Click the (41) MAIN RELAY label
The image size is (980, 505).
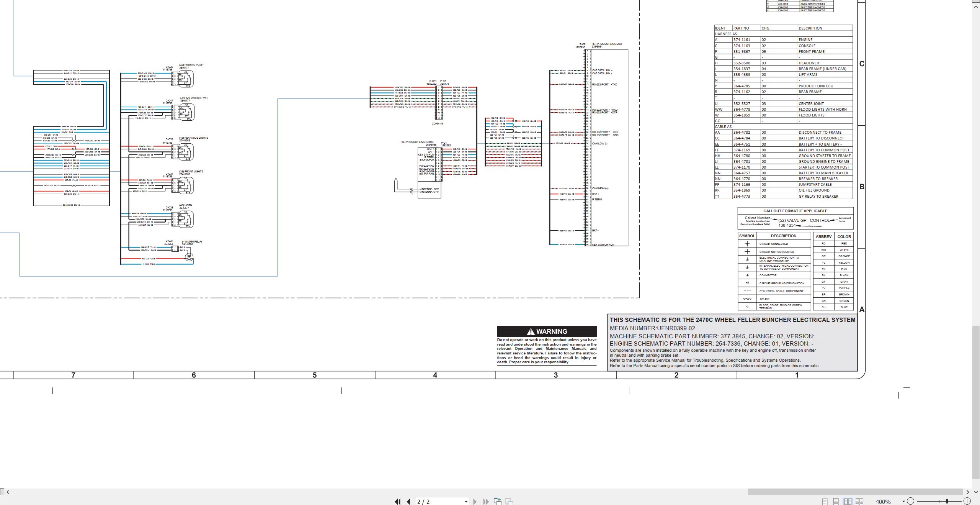192,242
